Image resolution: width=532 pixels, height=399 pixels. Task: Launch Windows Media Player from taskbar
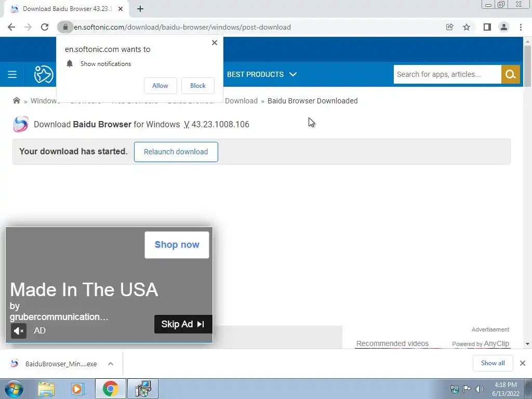pos(78,389)
